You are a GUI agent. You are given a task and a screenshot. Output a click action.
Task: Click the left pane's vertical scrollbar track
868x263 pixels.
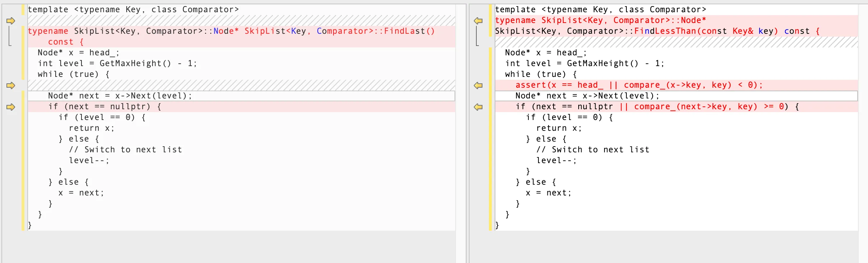(x=461, y=144)
